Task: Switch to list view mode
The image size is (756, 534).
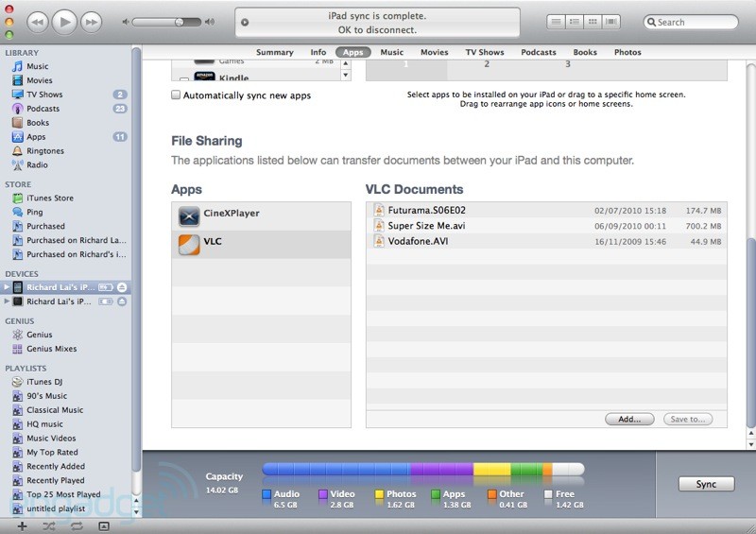Action: 556,22
